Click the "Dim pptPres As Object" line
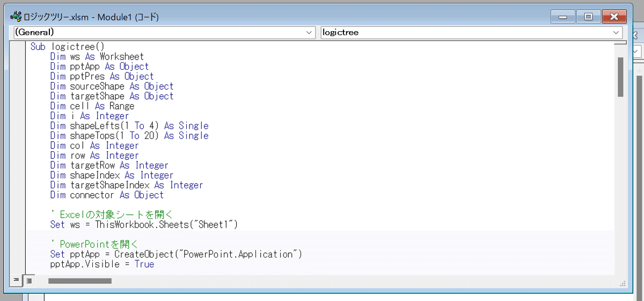This screenshot has height=301, width=644. 102,76
